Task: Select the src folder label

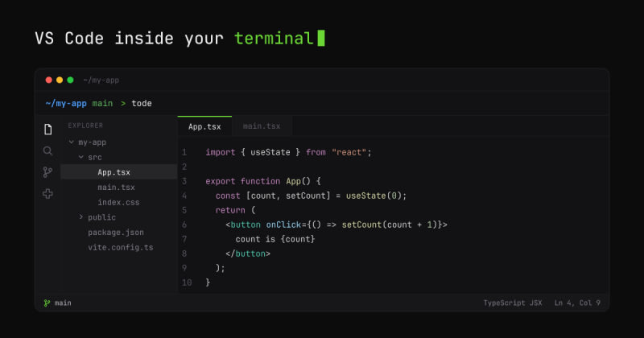Action: point(95,157)
